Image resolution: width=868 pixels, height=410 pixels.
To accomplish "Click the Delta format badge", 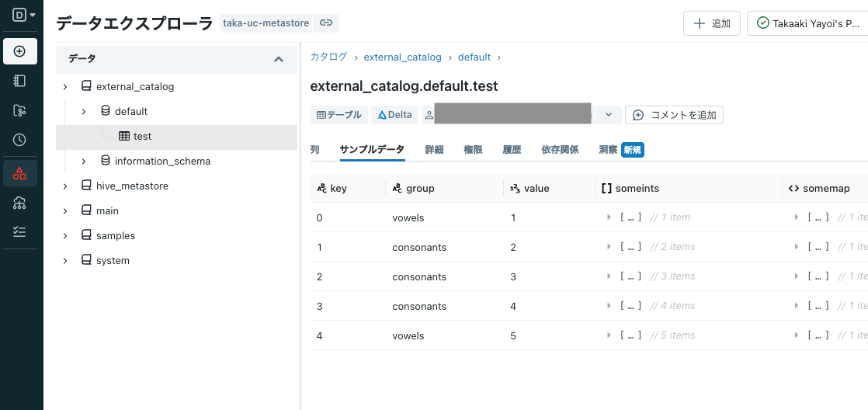I will [394, 115].
